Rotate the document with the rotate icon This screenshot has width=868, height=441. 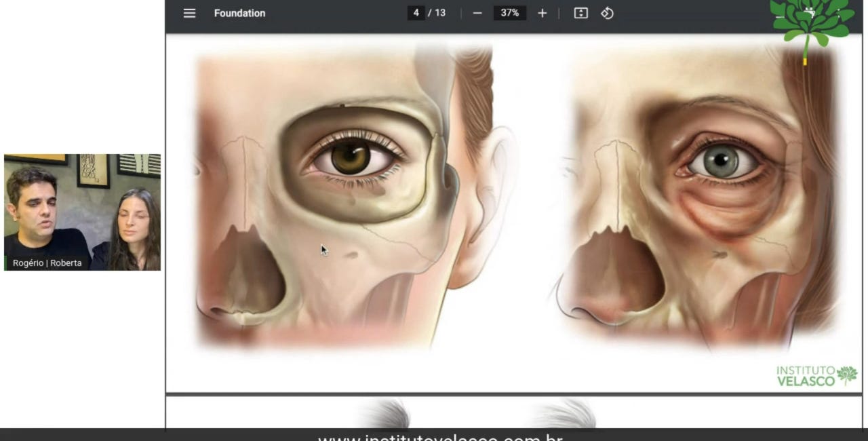coord(607,13)
